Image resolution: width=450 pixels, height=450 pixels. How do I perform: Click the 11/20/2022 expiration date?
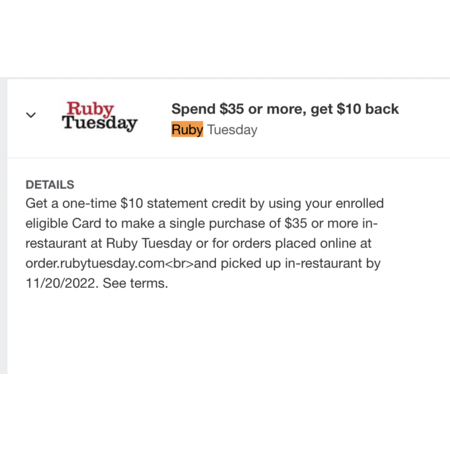coord(62,283)
